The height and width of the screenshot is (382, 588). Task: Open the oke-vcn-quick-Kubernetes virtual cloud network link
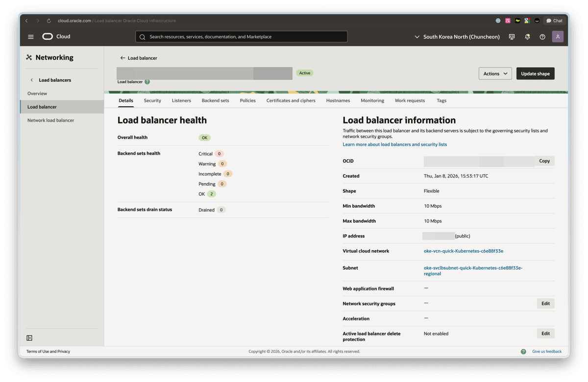463,251
